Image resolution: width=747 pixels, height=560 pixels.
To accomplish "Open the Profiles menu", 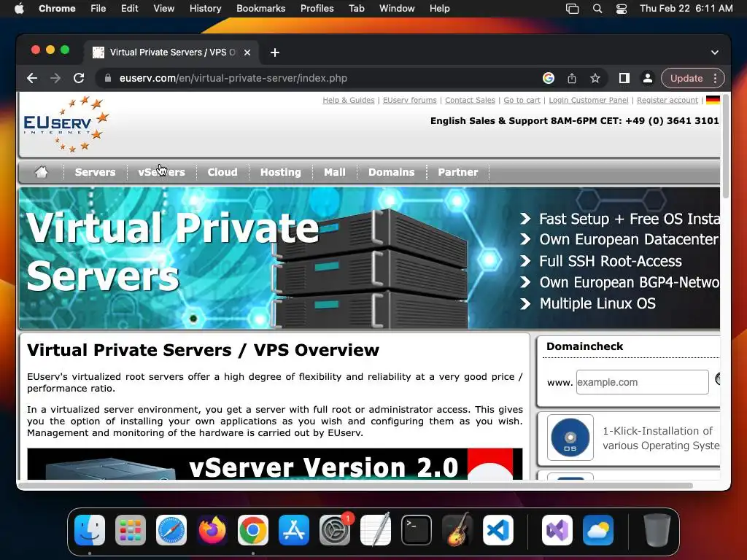I will point(317,9).
